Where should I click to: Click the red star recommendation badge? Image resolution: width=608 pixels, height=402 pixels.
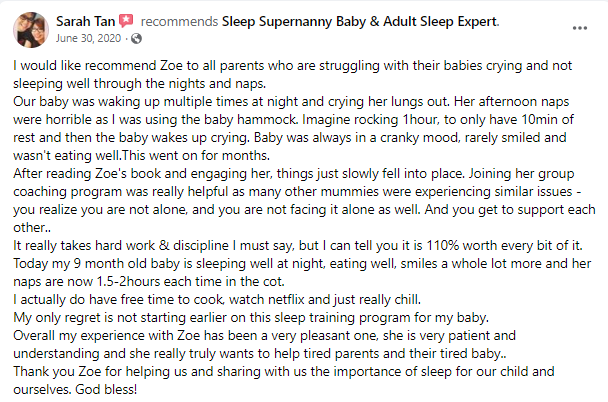[126, 21]
